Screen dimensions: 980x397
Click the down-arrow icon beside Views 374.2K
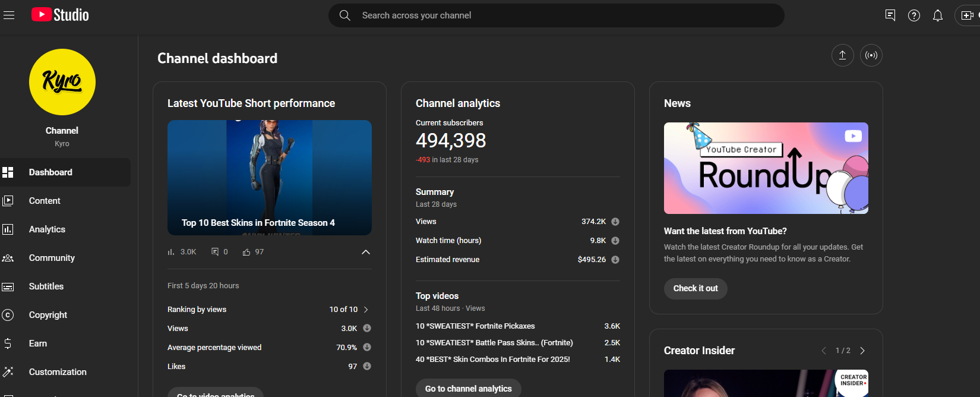pyautogui.click(x=615, y=222)
